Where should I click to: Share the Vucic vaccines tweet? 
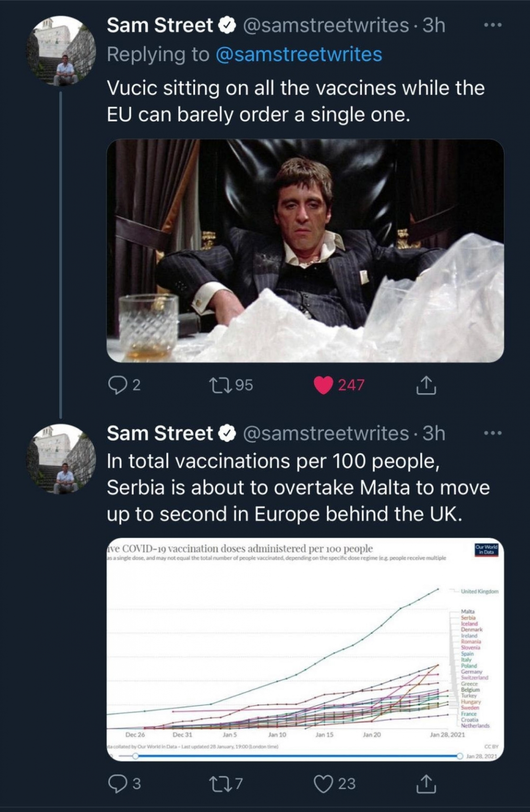tap(426, 385)
